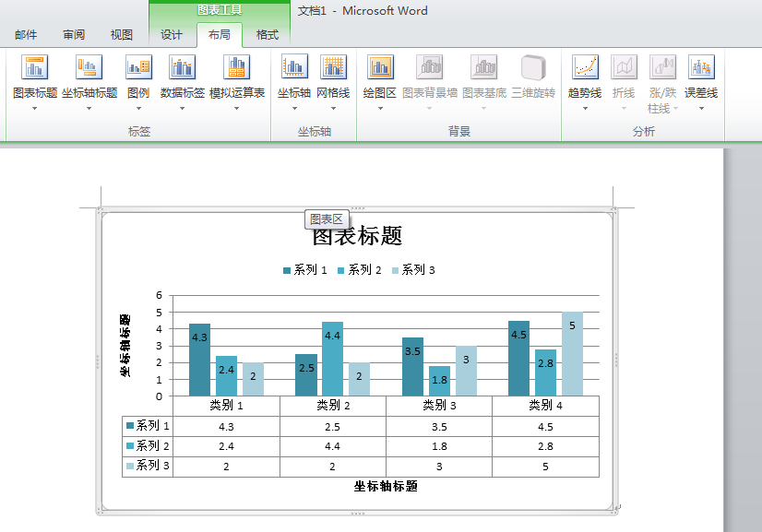Expand the 网格线 dropdown arrow

point(333,109)
